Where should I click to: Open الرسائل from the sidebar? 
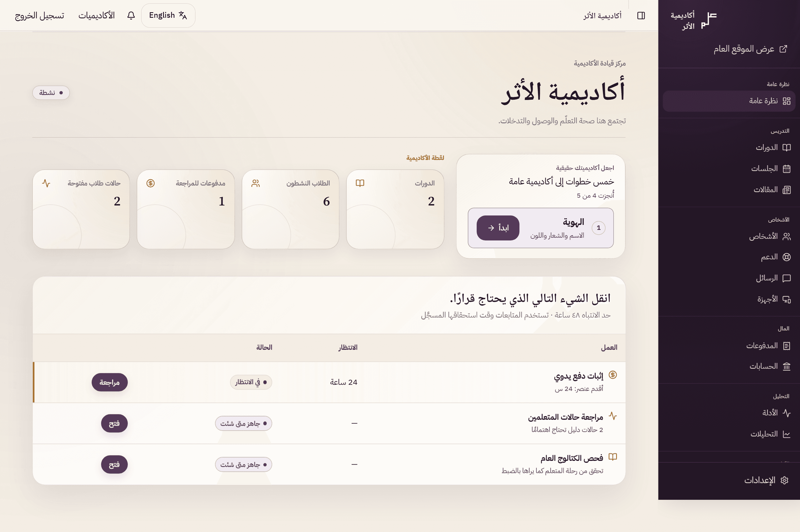click(729, 278)
